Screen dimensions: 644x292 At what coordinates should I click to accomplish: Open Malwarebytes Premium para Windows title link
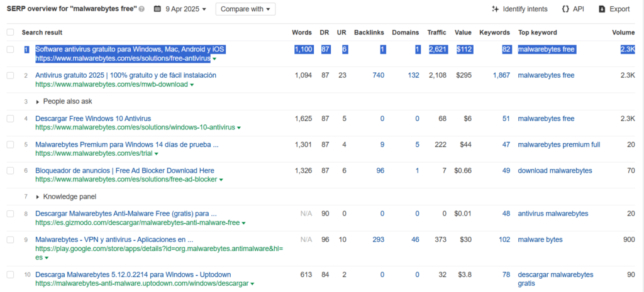(126, 144)
